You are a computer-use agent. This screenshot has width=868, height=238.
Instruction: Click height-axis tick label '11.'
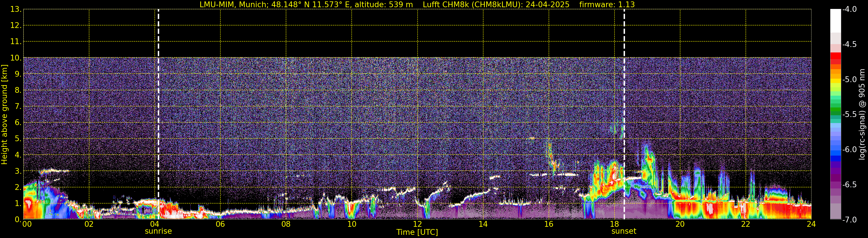coord(16,41)
